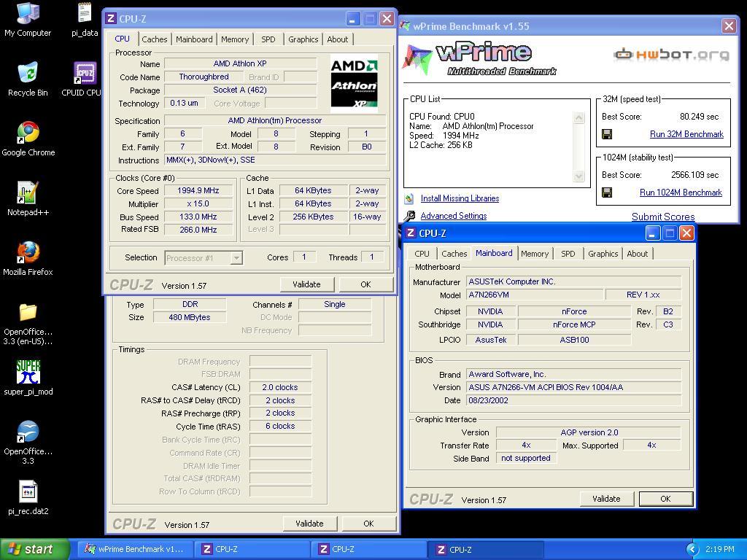Click the CPU-Z title bar icon of the CPU tab window
This screenshot has width=747, height=560.
coord(111,18)
